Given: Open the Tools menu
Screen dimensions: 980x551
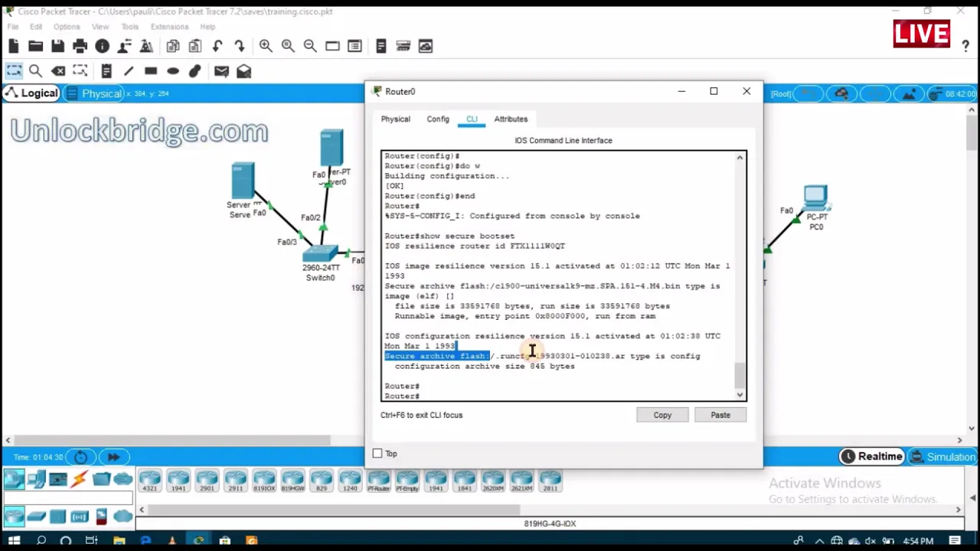Looking at the screenshot, I should (x=129, y=27).
